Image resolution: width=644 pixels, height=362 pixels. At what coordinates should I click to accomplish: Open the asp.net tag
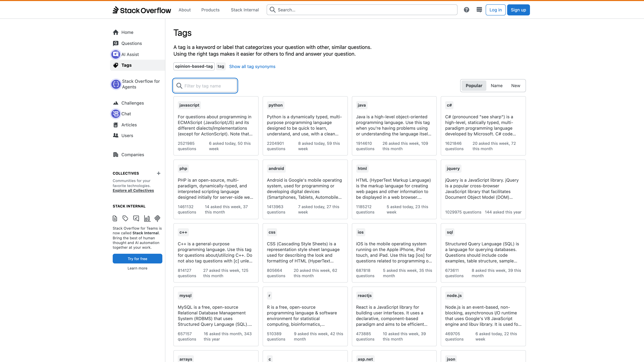point(365,359)
